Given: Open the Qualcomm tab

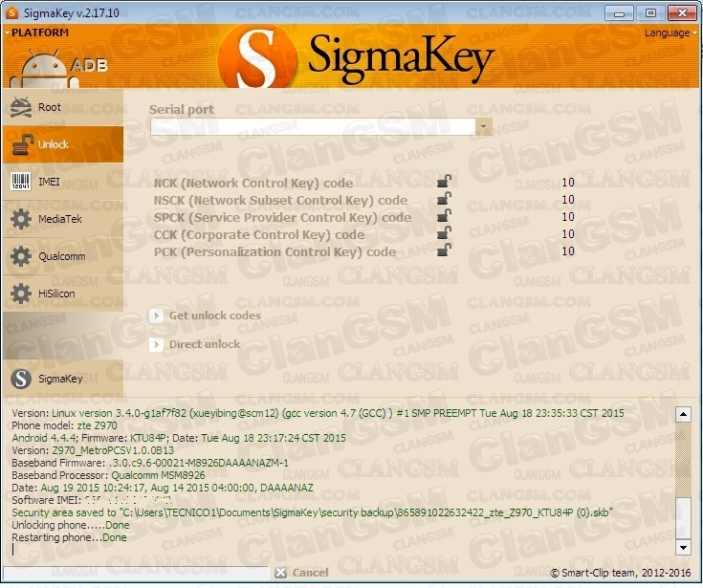Looking at the screenshot, I should [x=63, y=256].
